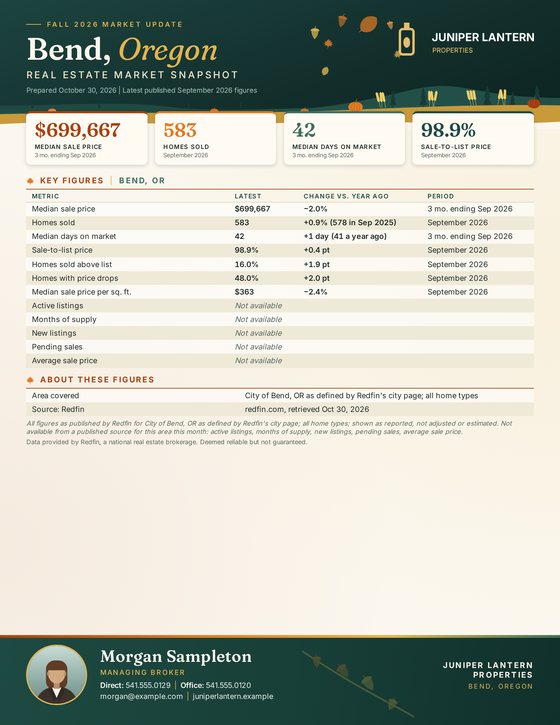Click the leaf icon beside KEY FIGURES
The width and height of the screenshot is (560, 725).
point(31,181)
